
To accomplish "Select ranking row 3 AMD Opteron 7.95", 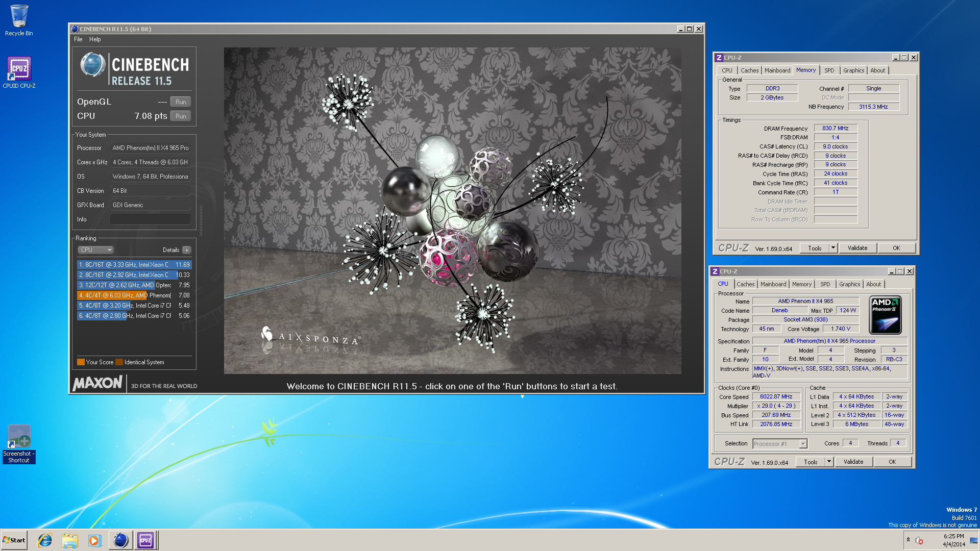I will pos(134,285).
